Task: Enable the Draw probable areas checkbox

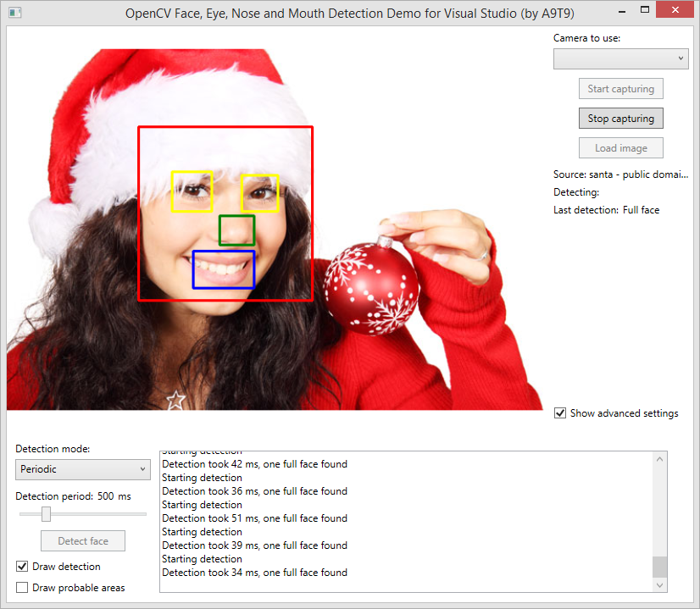Action: pyautogui.click(x=22, y=588)
